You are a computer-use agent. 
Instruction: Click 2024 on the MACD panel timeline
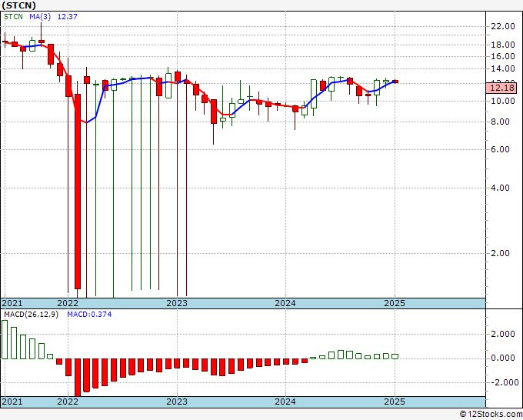[x=285, y=402]
